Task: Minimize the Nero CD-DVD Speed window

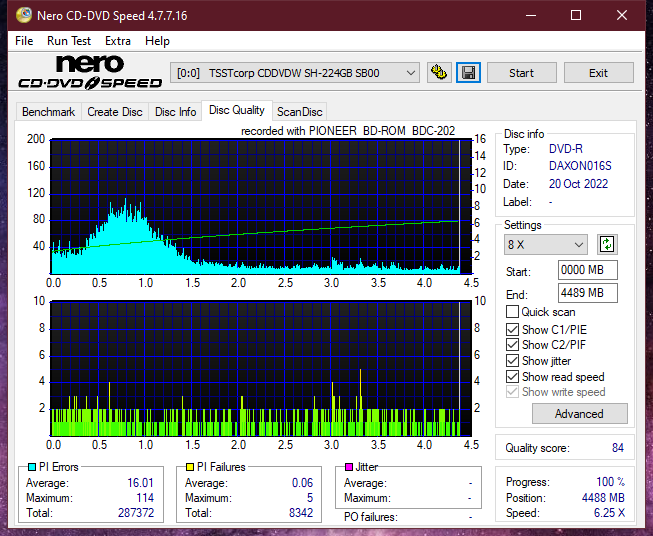Action: [531, 15]
